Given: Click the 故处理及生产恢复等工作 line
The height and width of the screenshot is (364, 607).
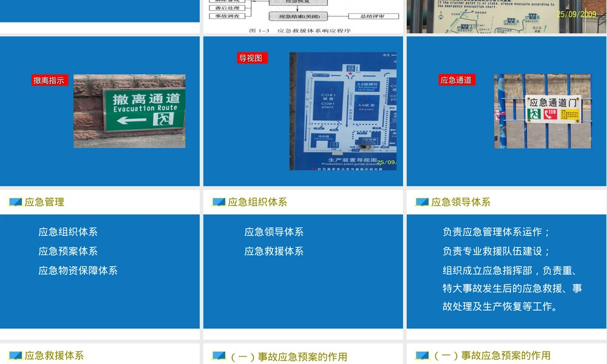Looking at the screenshot, I should (500, 307).
